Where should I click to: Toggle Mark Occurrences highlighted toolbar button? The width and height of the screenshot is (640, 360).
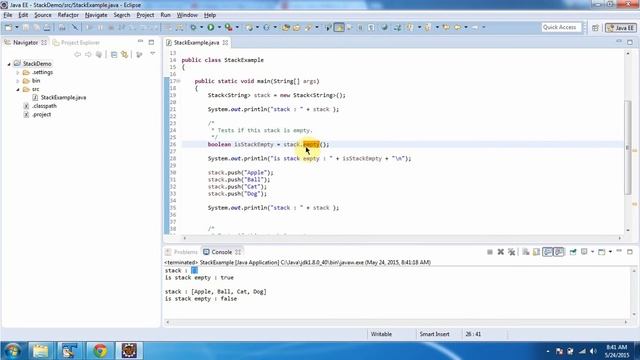(339, 27)
